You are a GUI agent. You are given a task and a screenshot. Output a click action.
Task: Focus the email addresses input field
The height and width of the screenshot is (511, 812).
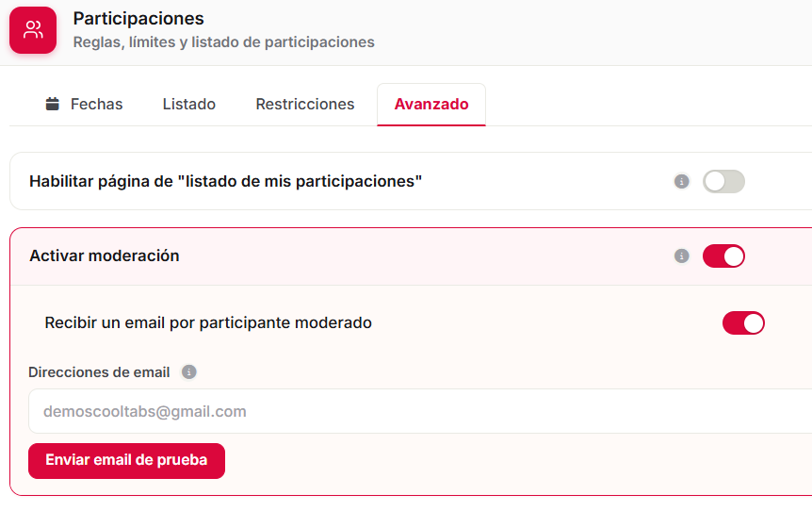pyautogui.click(x=420, y=411)
